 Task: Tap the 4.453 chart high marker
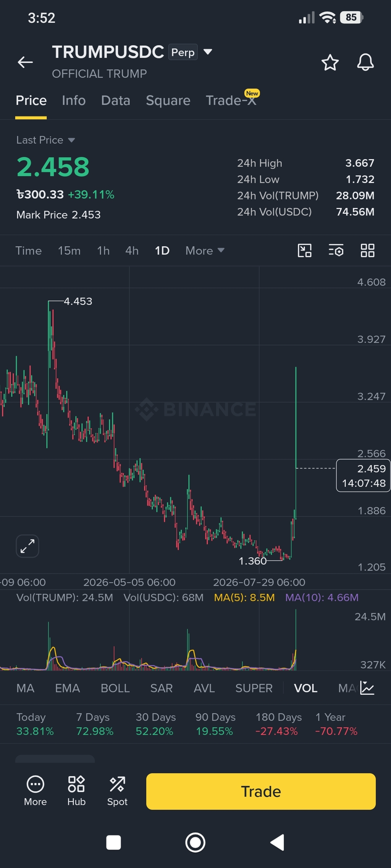(x=78, y=301)
